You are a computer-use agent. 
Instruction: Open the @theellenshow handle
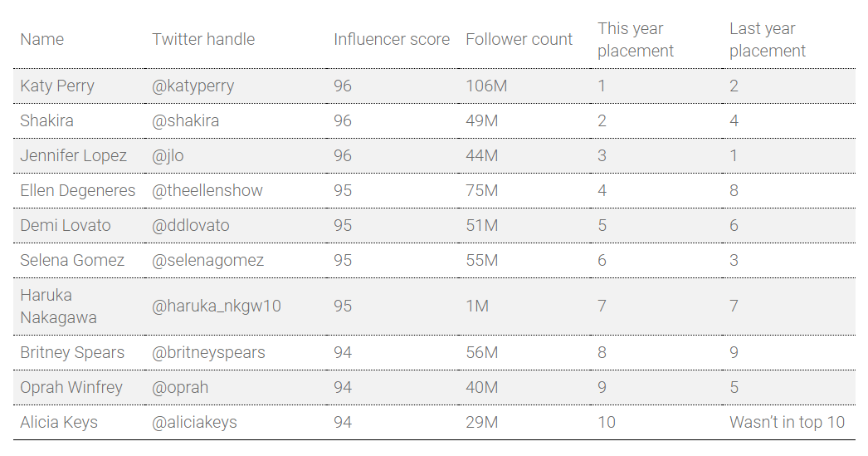207,190
